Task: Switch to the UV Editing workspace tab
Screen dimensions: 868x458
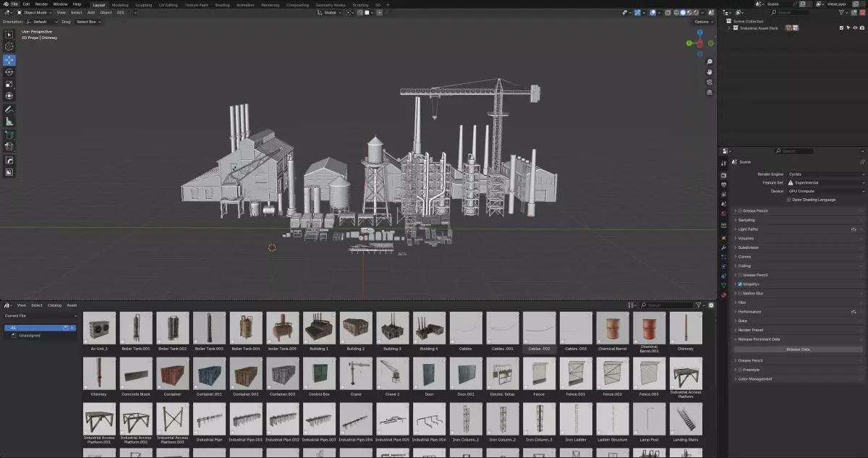Action: pyautogui.click(x=168, y=4)
